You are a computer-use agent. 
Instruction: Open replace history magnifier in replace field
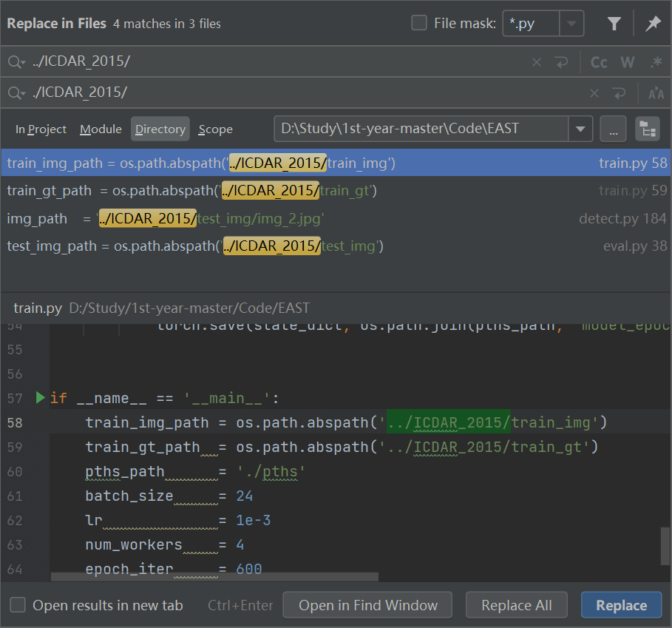(x=16, y=92)
